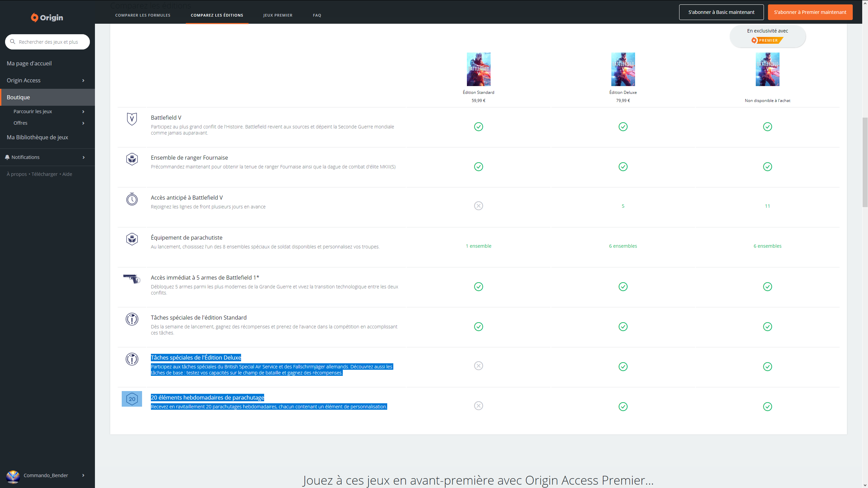The height and width of the screenshot is (488, 868).
Task: Open Boutique in the sidebar
Action: 47,97
